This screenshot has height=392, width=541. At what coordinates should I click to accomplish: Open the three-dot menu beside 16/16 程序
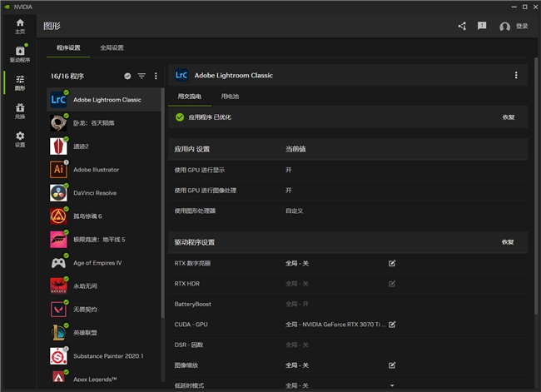tap(156, 76)
